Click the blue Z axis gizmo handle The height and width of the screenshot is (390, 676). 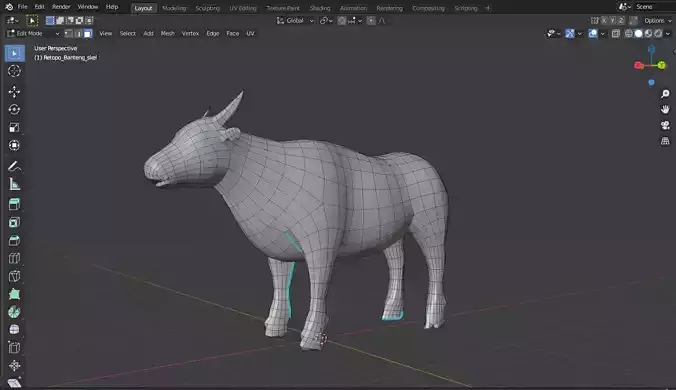point(651,50)
